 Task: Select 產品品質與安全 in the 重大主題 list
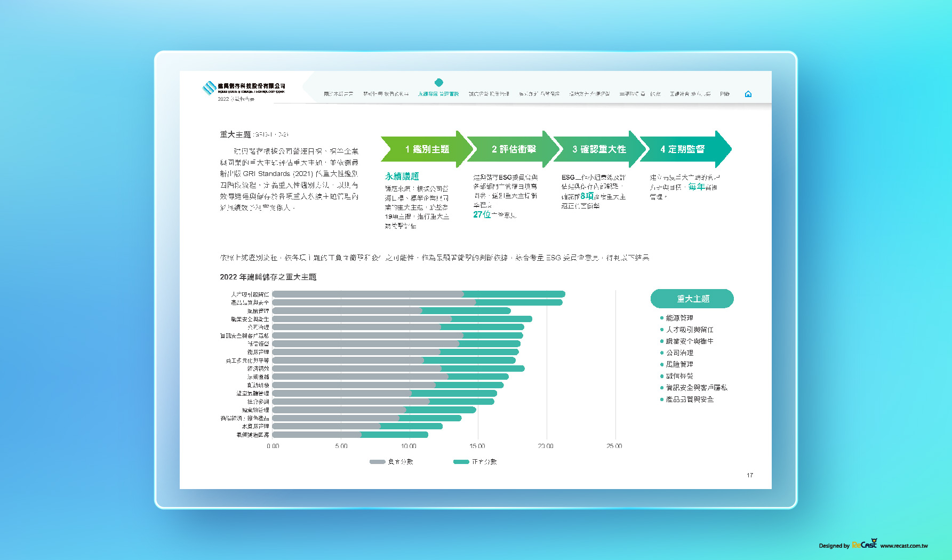[x=690, y=399]
